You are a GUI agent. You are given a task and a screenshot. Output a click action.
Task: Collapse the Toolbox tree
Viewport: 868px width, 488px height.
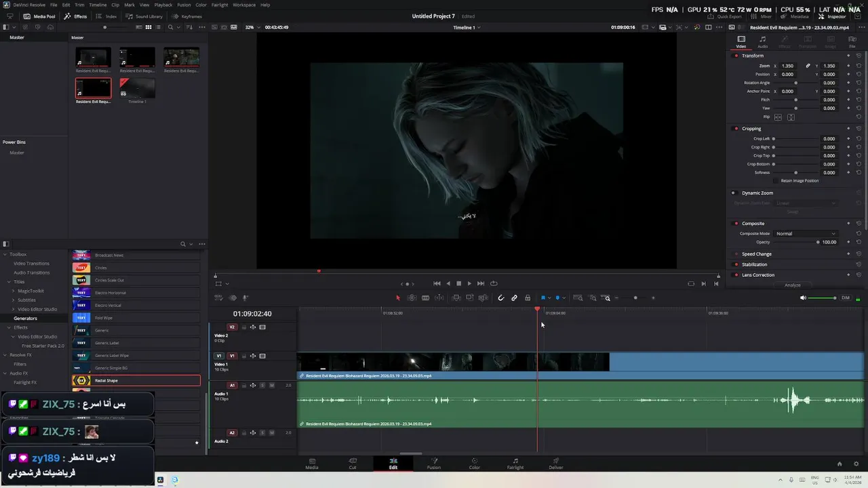(5, 254)
